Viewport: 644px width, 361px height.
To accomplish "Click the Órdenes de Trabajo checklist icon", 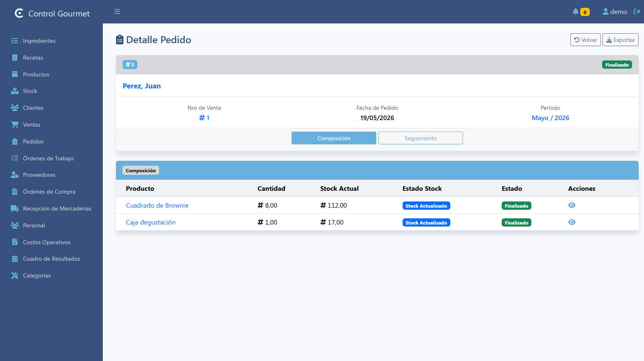I will pyautogui.click(x=15, y=158).
